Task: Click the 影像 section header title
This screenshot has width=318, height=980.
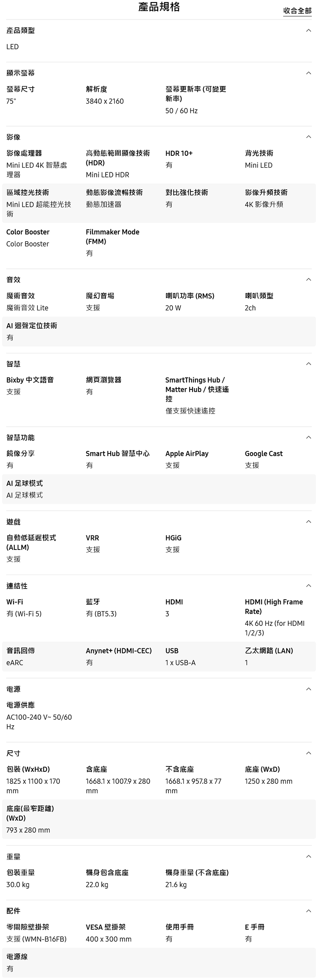Action: coord(14,137)
